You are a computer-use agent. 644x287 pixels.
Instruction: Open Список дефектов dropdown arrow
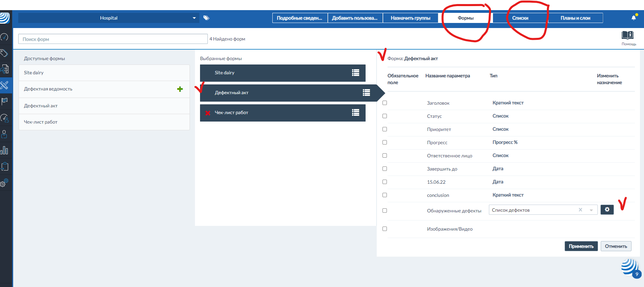coord(591,210)
